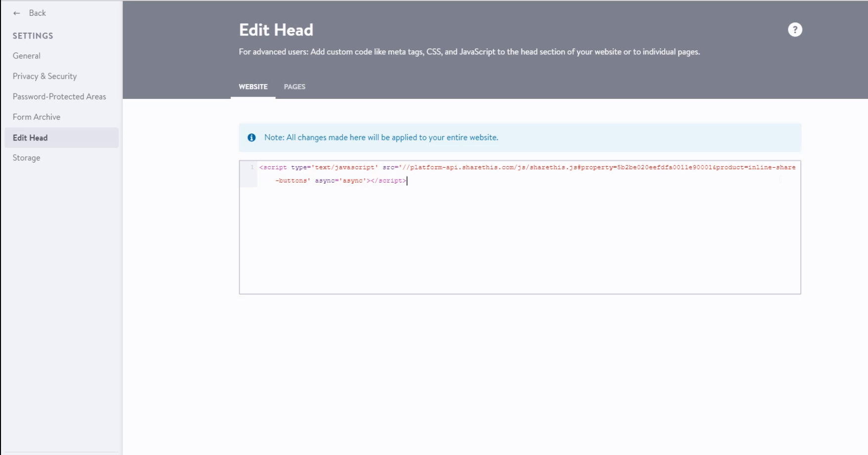Open the Privacy & Security settings
This screenshot has width=868, height=455.
[x=45, y=76]
